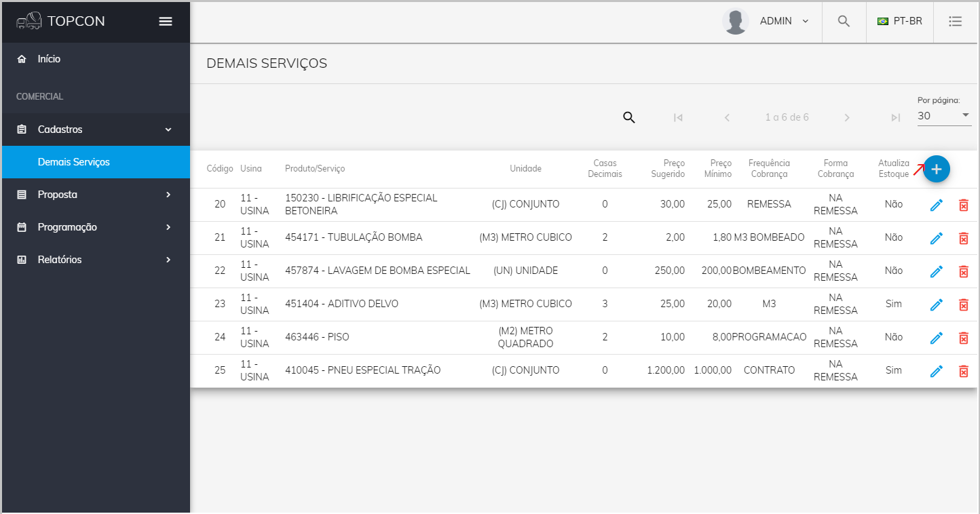Go to next page arrow
Viewport: 980px width, 514px height.
click(x=847, y=117)
